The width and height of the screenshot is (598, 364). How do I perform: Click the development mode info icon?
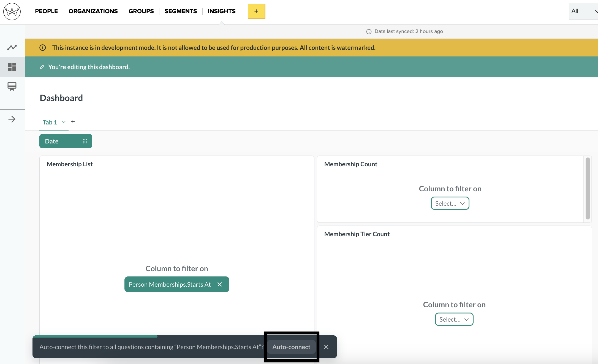tap(43, 48)
